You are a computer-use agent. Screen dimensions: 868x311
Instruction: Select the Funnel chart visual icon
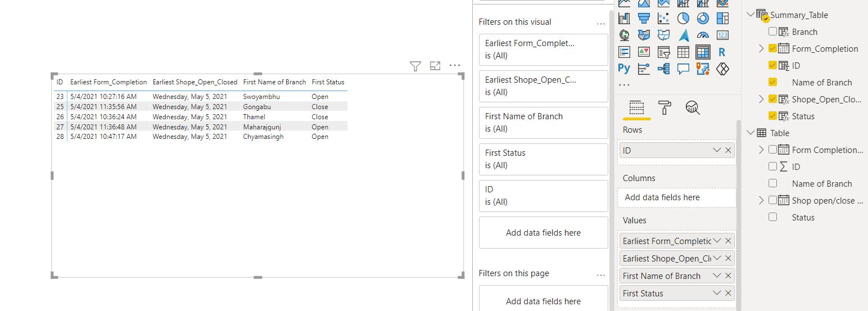[x=644, y=18]
